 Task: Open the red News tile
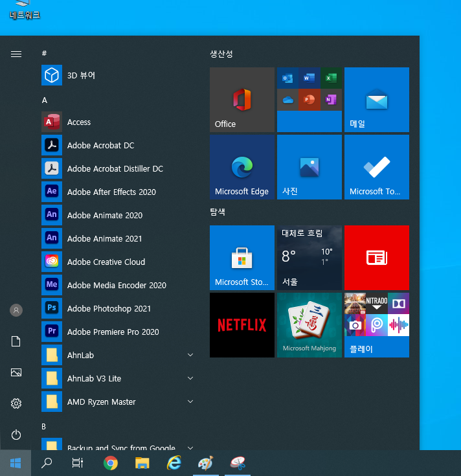click(x=377, y=258)
